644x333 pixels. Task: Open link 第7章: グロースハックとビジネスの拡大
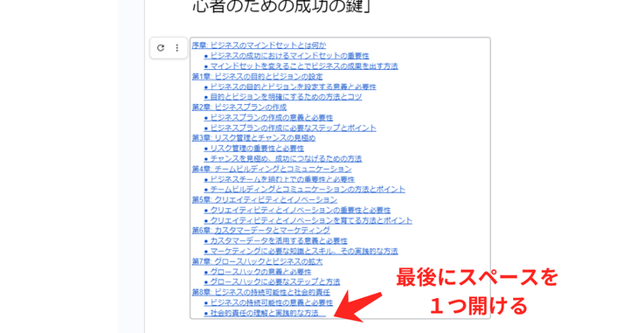click(x=258, y=261)
